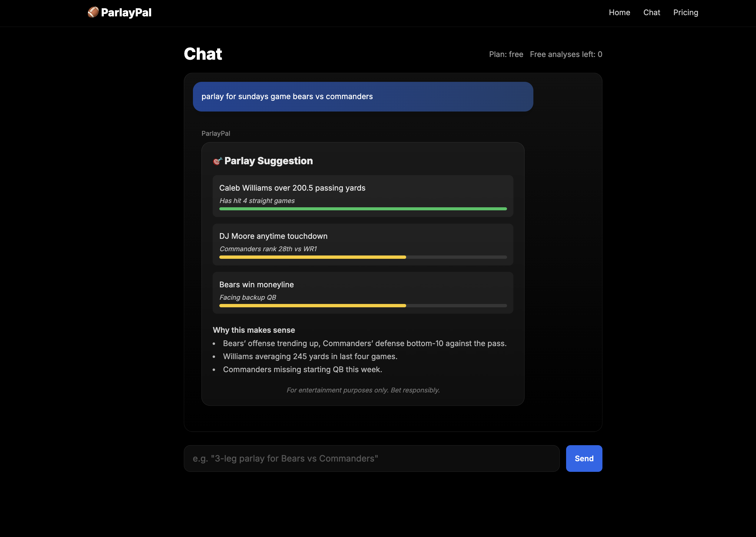This screenshot has height=537, width=756.
Task: Click the user message bubble about Bears vs Commanders
Action: [x=363, y=97]
